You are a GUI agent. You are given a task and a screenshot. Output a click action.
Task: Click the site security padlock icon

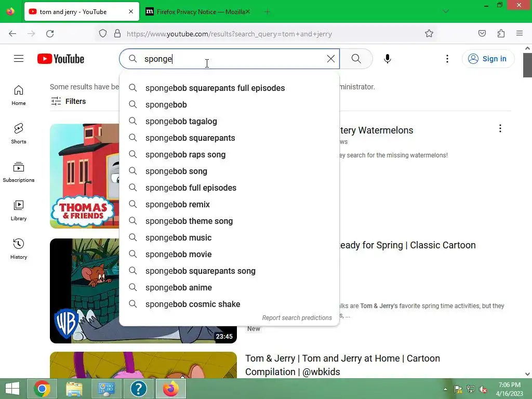117,34
